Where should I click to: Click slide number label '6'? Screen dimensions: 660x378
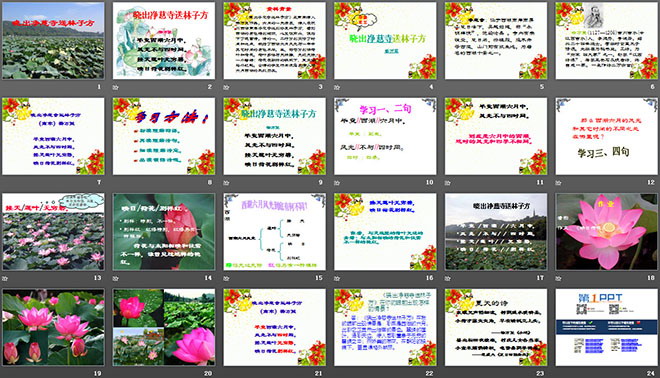652,87
